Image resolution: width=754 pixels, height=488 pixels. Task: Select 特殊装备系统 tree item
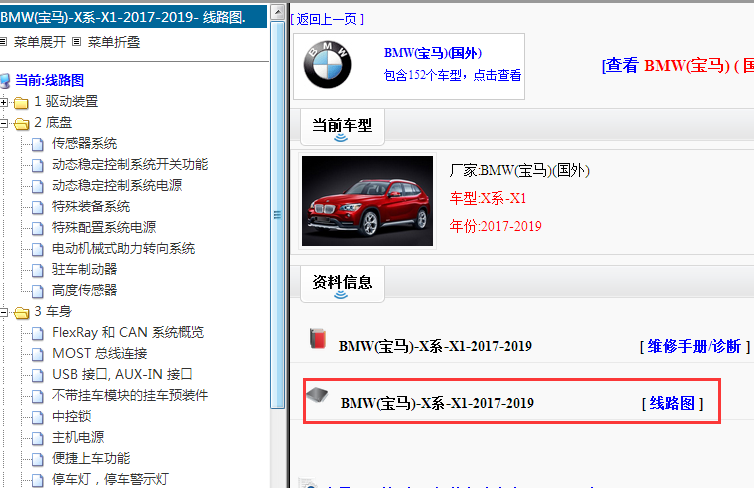pyautogui.click(x=91, y=207)
